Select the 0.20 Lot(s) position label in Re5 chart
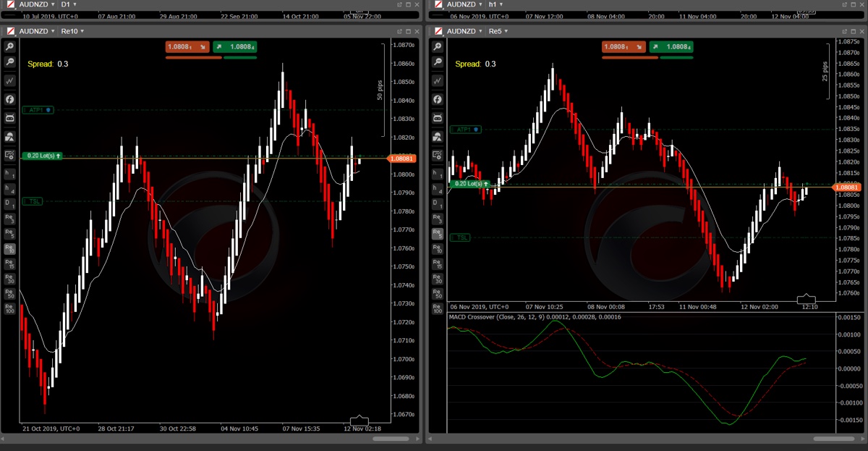 point(469,184)
